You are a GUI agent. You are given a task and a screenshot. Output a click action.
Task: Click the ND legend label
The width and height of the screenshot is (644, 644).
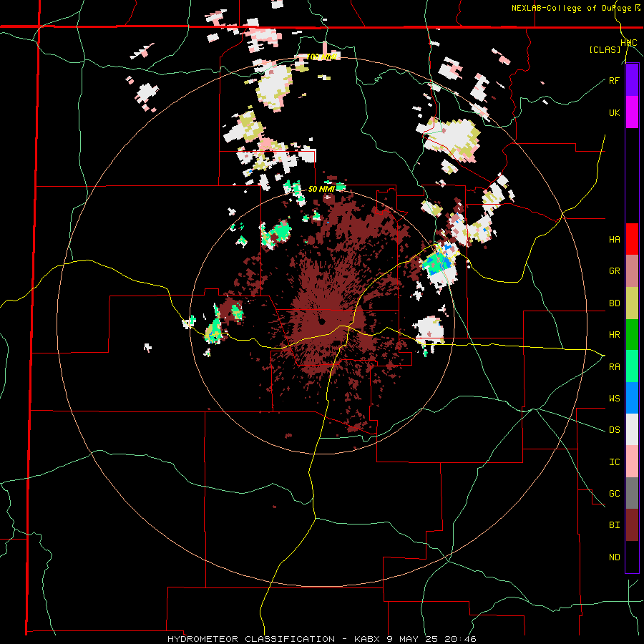coord(614,557)
